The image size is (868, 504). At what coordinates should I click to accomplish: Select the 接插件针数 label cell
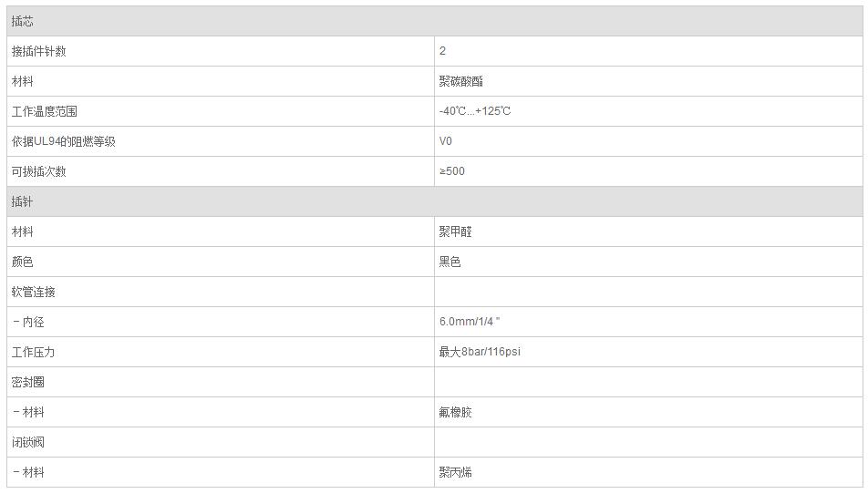[38, 51]
